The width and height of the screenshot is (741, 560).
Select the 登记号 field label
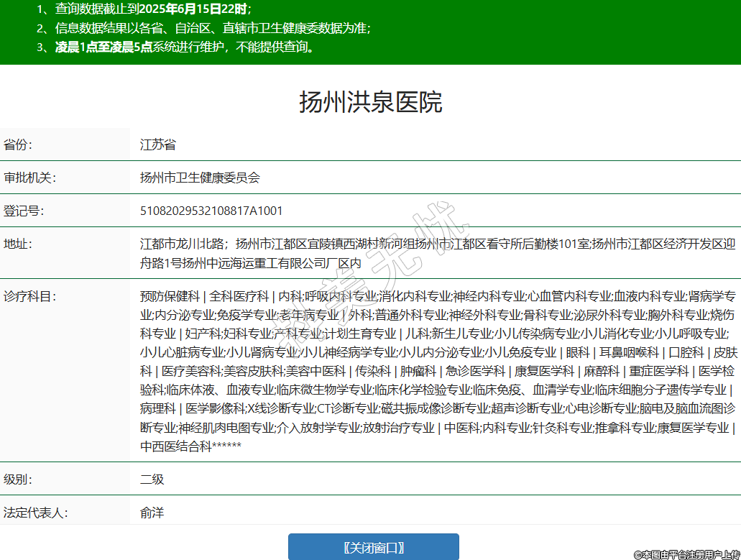tap(24, 211)
